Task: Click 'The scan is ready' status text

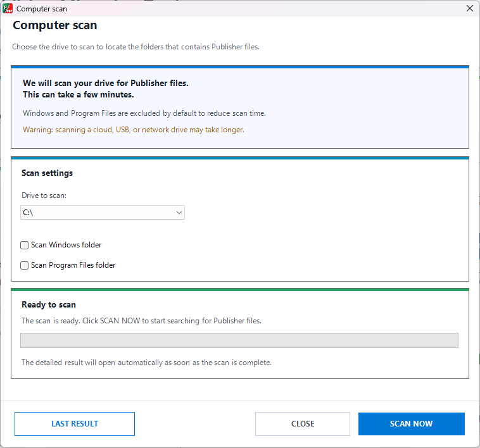Action: pyautogui.click(x=141, y=320)
